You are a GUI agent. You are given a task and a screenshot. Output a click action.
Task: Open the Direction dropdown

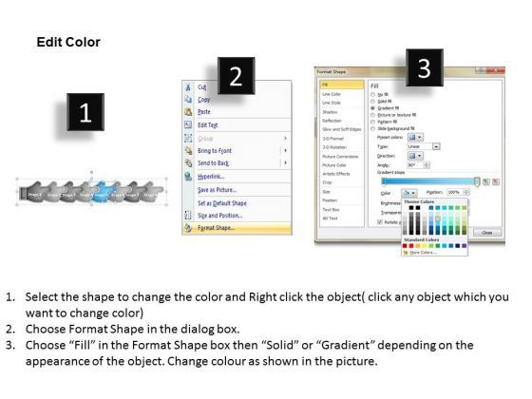coord(415,156)
